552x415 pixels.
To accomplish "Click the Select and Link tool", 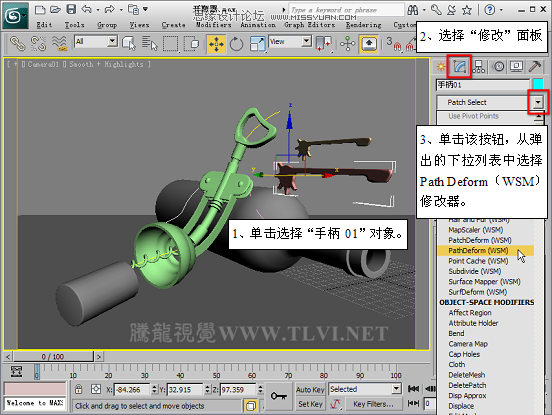I will pyautogui.click(x=17, y=43).
